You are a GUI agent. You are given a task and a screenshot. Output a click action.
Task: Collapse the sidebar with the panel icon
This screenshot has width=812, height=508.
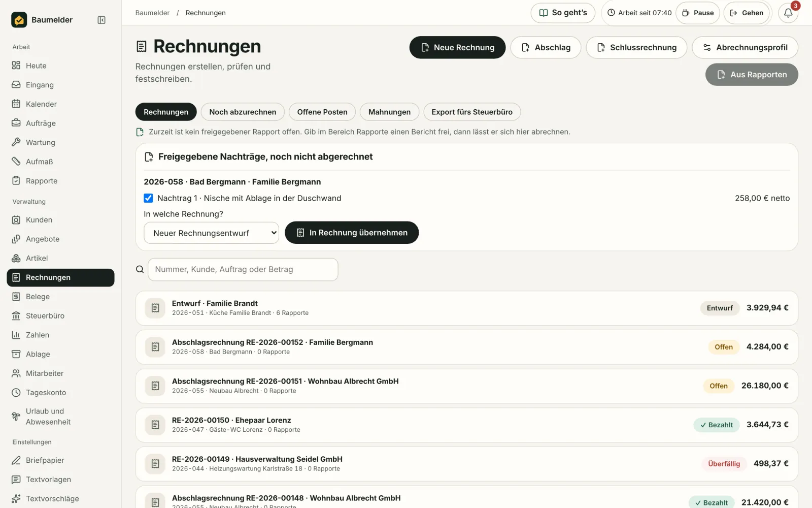click(x=101, y=20)
